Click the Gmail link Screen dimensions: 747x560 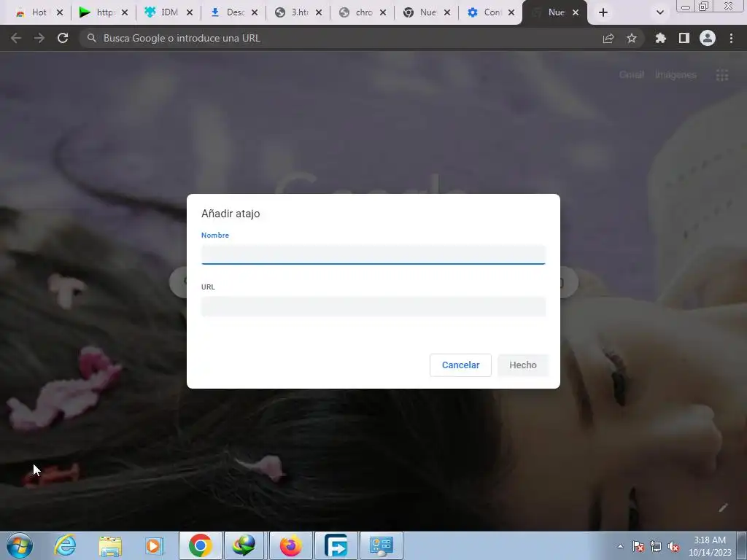tap(631, 75)
